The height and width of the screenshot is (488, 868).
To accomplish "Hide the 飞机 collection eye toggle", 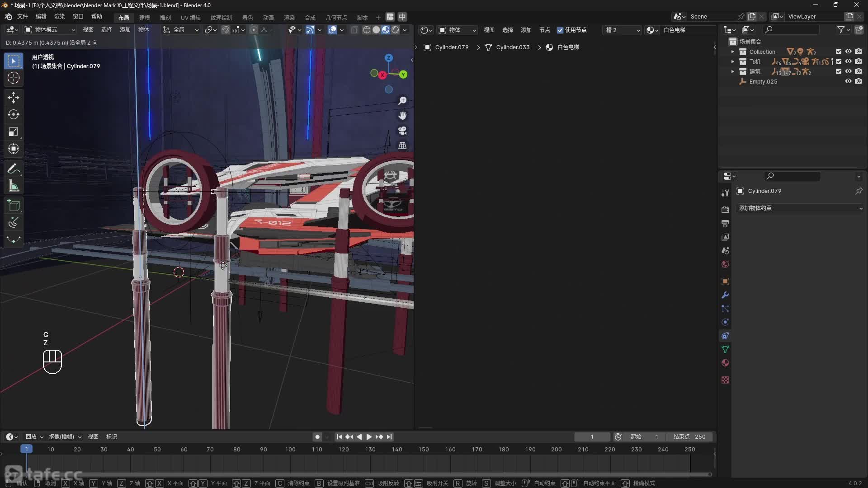I will pyautogui.click(x=849, y=61).
